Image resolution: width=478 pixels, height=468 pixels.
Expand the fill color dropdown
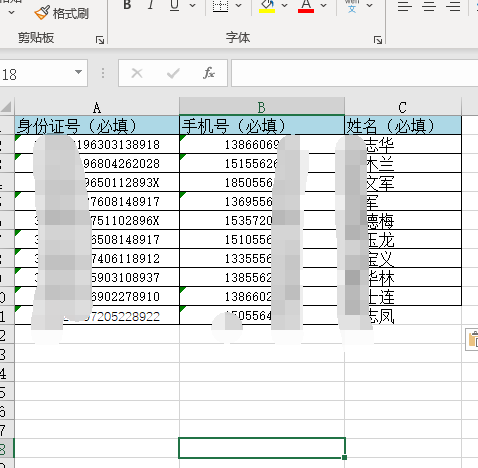[x=284, y=5]
